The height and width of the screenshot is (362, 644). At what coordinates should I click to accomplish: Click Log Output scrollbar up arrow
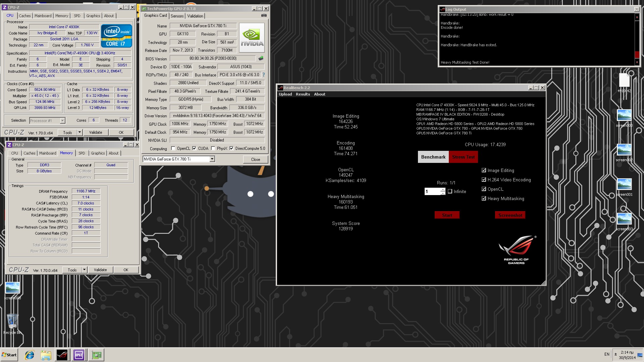pyautogui.click(x=637, y=17)
